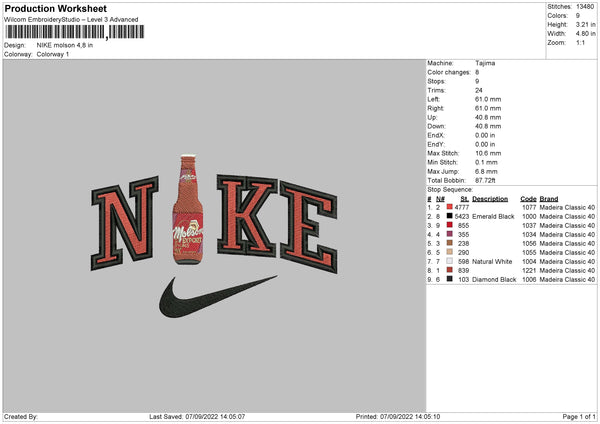Click the 'EndX:' label
The width and height of the screenshot is (600, 424).
pyautogui.click(x=436, y=135)
